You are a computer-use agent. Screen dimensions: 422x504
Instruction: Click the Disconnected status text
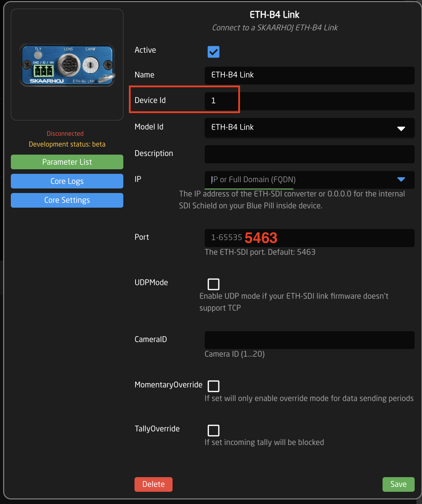65,133
